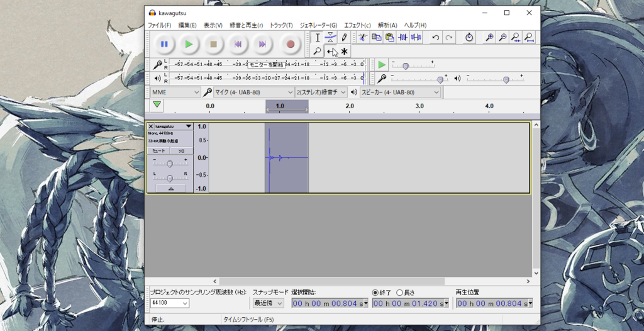Open the 編集(E) menu
This screenshot has height=331, width=644.
pos(187,25)
